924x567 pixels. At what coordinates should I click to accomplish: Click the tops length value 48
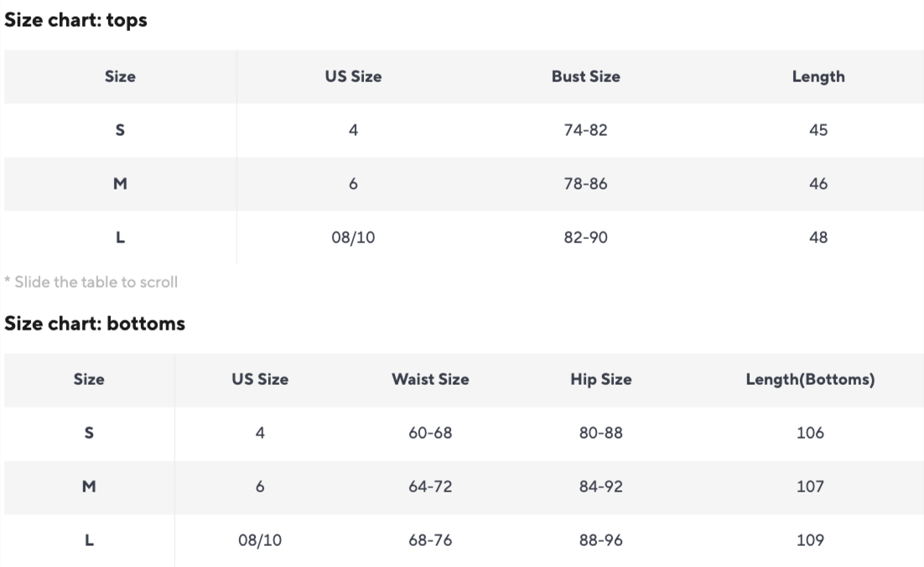(818, 237)
